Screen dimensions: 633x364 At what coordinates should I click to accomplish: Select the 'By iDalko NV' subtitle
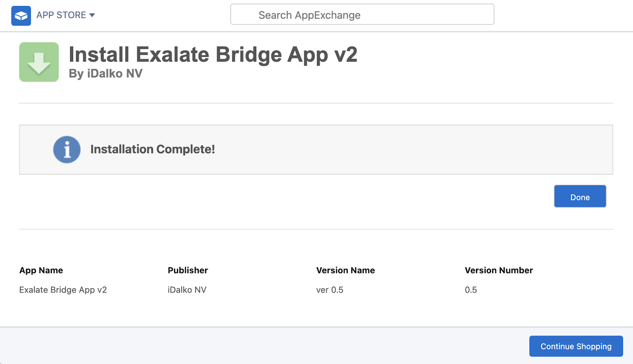(x=106, y=74)
